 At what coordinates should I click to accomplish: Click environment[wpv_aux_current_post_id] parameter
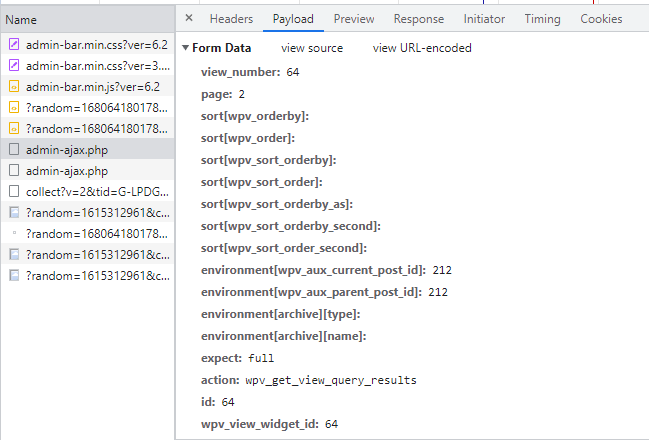313,270
